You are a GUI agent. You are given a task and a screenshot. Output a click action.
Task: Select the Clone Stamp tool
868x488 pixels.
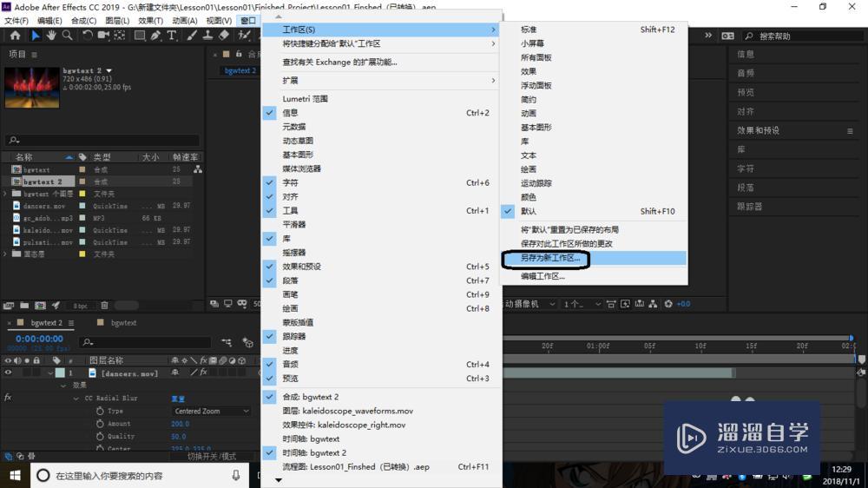point(207,36)
